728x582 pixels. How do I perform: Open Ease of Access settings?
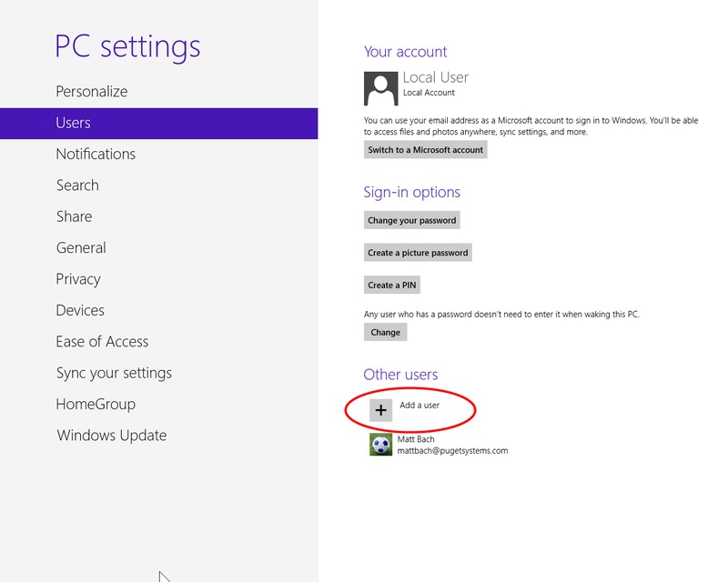[x=102, y=342]
